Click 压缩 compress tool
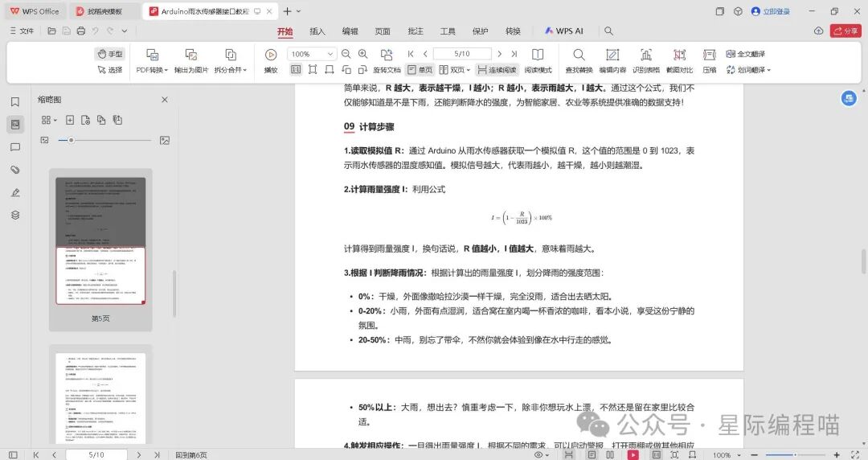The image size is (868, 460). point(709,60)
